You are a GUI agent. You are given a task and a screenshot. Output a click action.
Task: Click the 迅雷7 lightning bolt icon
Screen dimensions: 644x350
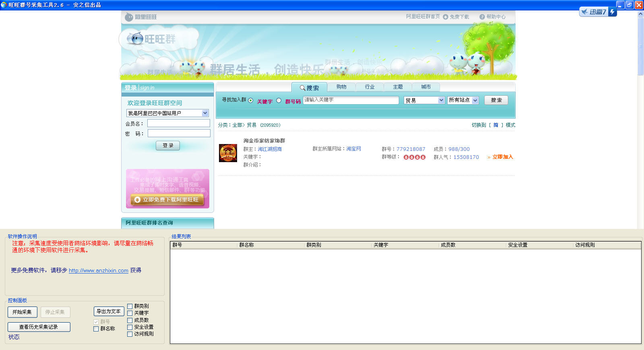tap(612, 12)
